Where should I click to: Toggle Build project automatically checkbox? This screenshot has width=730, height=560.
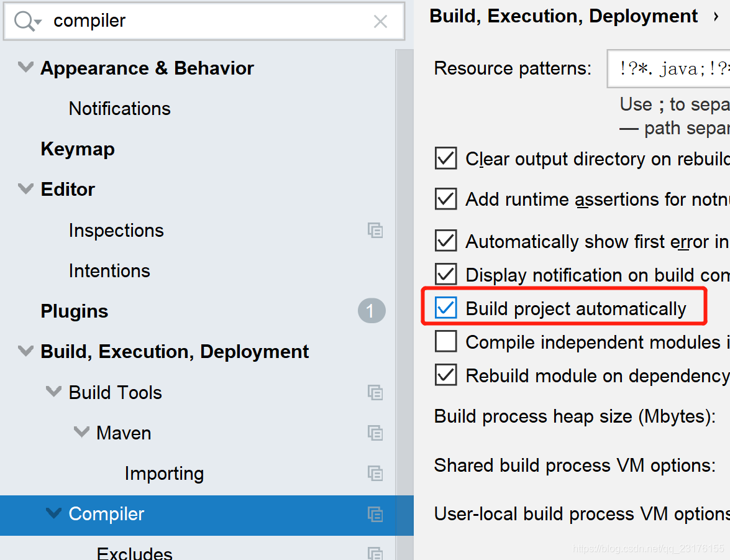coord(445,308)
